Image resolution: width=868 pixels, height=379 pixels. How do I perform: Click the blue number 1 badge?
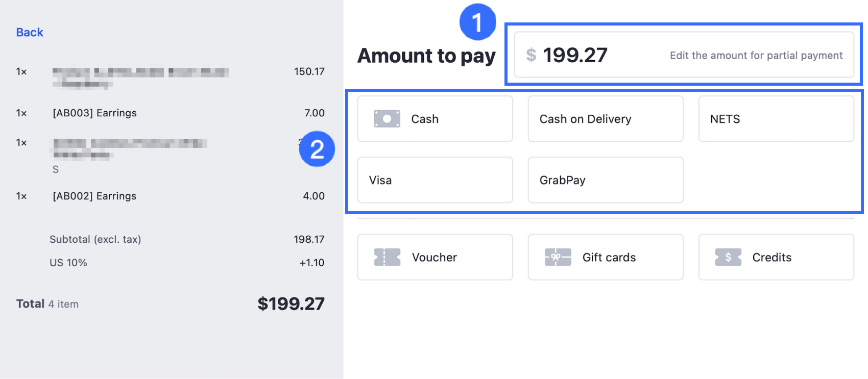477,22
